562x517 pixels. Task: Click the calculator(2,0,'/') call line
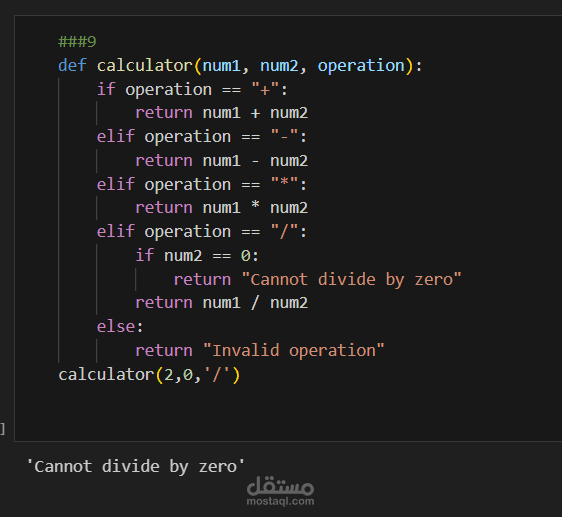click(x=149, y=375)
